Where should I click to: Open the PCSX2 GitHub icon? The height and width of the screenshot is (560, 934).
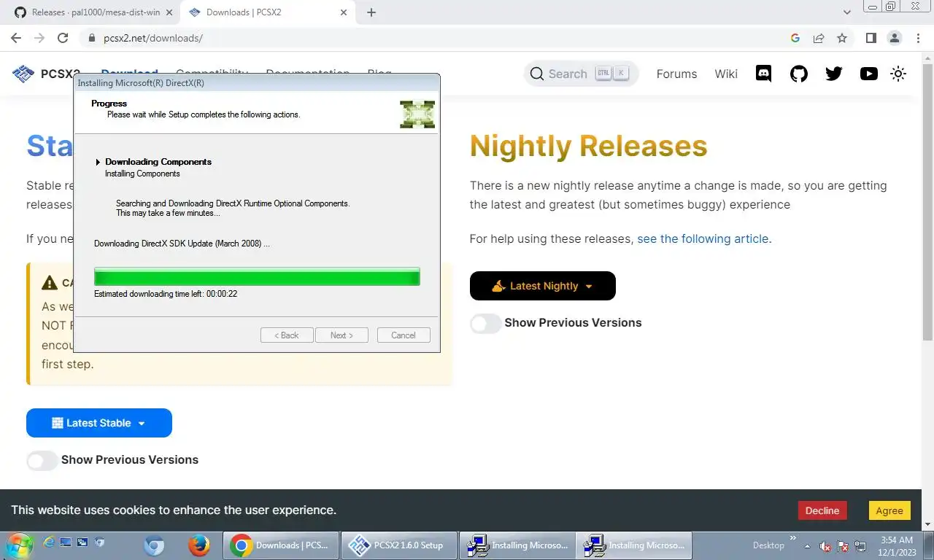pyautogui.click(x=799, y=74)
